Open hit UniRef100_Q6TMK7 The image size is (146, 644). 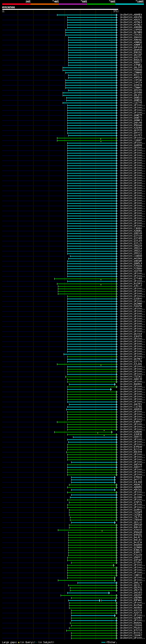coord(131,359)
